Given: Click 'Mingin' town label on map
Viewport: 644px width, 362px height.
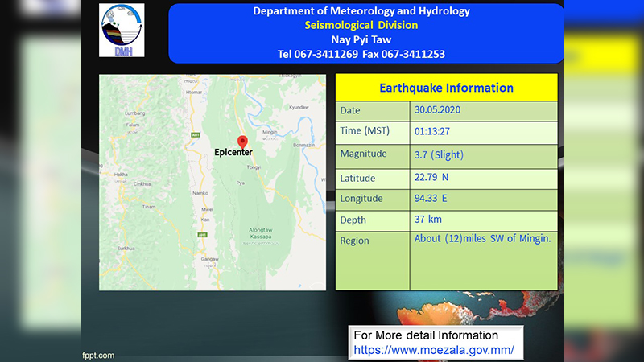Looking at the screenshot, I should (270, 132).
